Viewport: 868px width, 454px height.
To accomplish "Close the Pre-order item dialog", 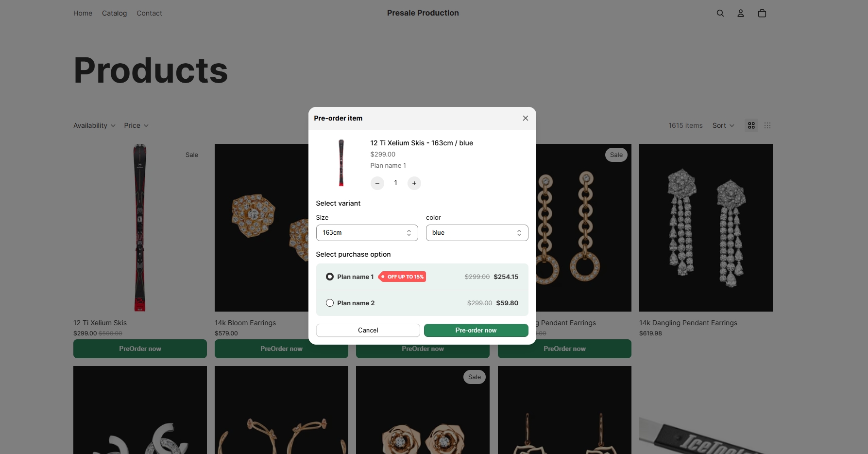I will pos(526,118).
